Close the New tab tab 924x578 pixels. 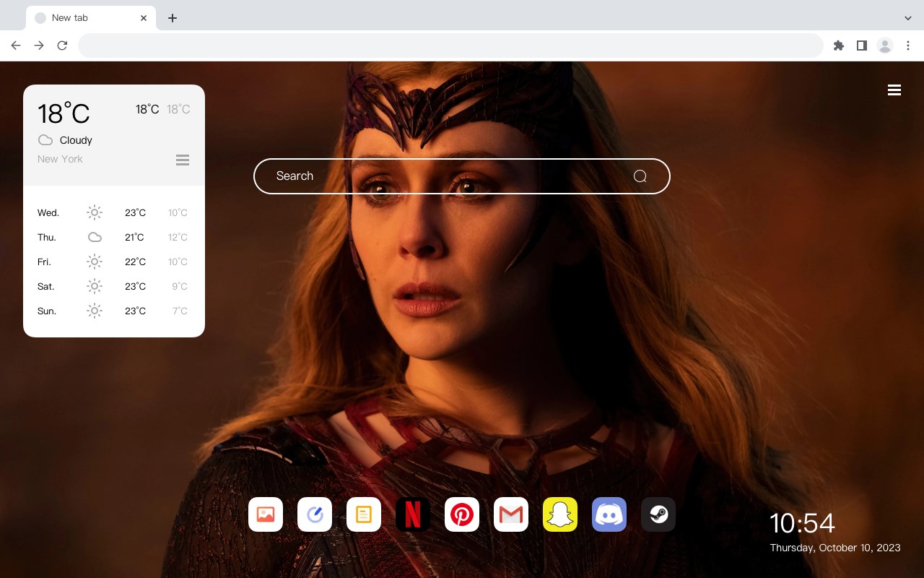(x=144, y=18)
